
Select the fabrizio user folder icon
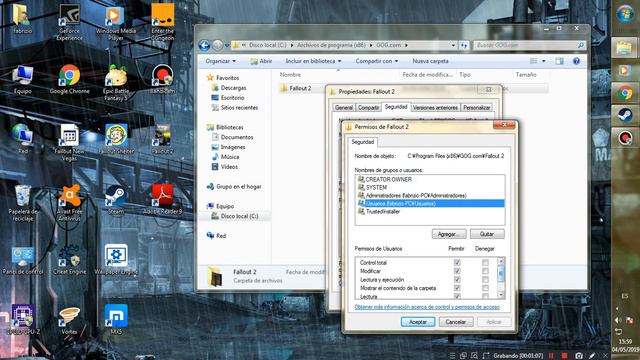coord(23,19)
